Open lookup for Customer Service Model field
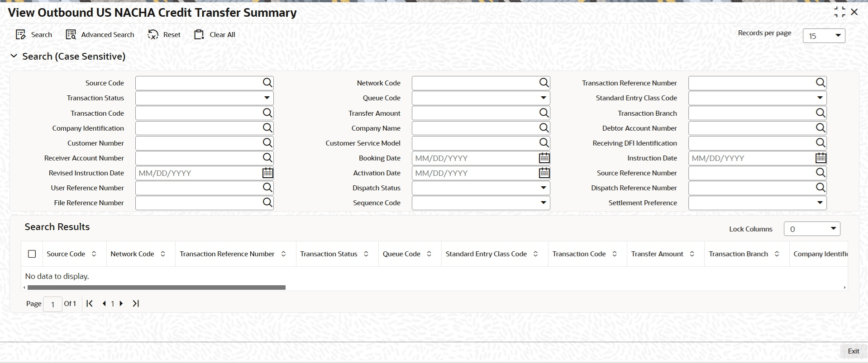Viewport: 868px width, 363px height. pyautogui.click(x=544, y=143)
